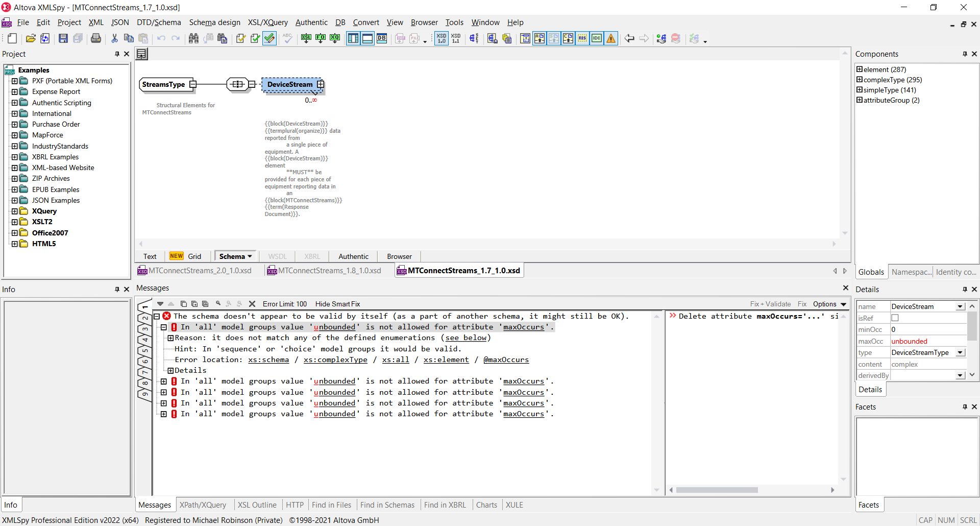Expand the Purchase Order project folder
The width and height of the screenshot is (980, 526).
(x=14, y=124)
